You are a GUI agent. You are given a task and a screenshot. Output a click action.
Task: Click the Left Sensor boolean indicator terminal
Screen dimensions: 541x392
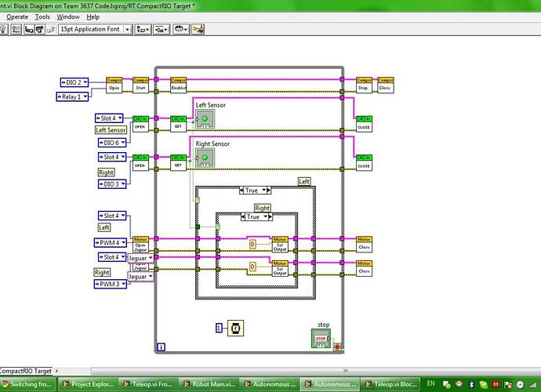tap(205, 119)
